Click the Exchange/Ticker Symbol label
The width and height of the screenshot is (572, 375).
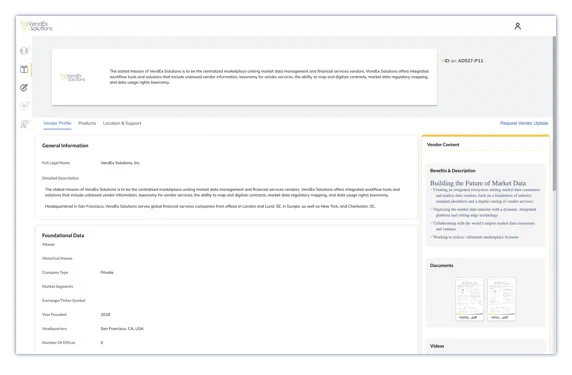[63, 301]
